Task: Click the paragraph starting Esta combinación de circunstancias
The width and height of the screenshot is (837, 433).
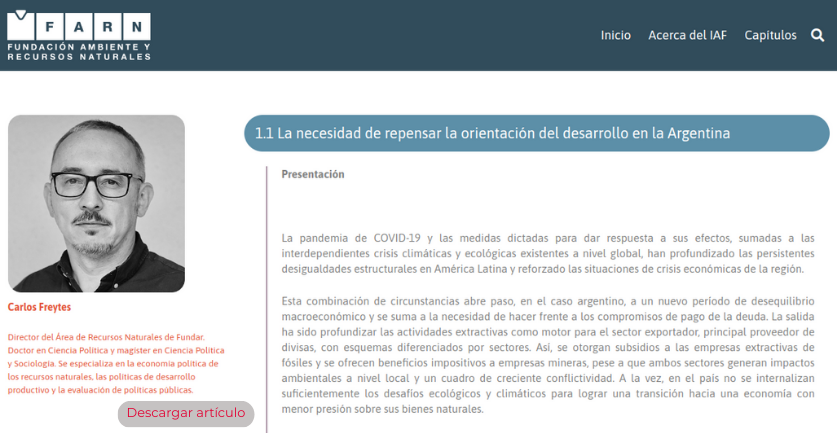Action: click(548, 355)
